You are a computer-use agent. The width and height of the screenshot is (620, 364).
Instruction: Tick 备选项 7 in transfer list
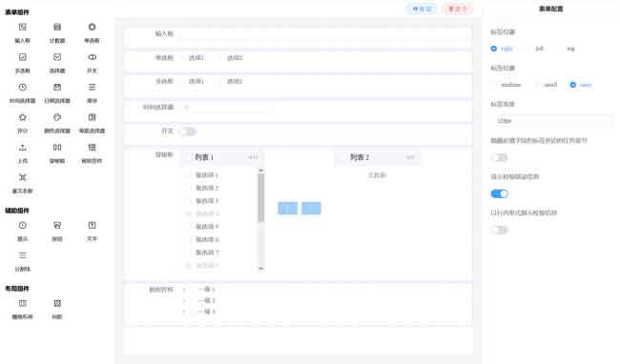(x=189, y=253)
